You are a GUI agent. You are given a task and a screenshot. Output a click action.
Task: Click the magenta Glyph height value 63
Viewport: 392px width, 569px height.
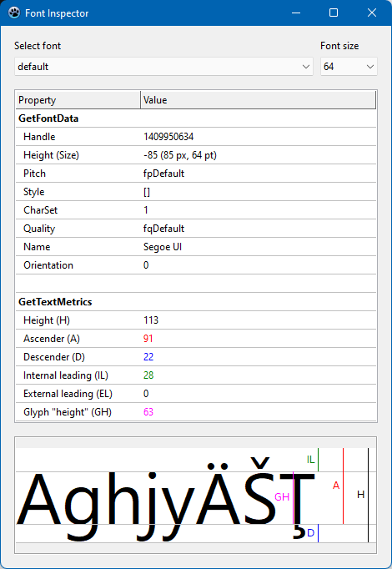148,412
